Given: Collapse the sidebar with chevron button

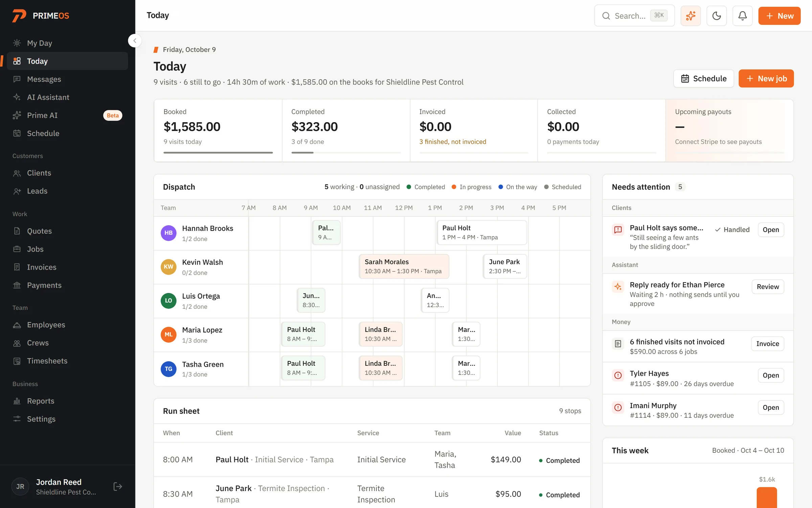Looking at the screenshot, I should [135, 41].
